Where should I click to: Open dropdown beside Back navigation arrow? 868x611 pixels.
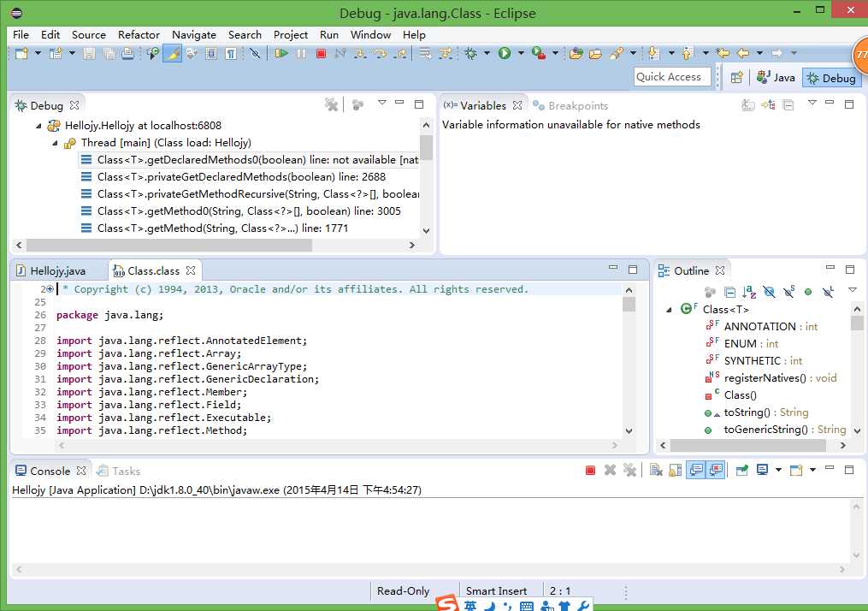pyautogui.click(x=760, y=54)
